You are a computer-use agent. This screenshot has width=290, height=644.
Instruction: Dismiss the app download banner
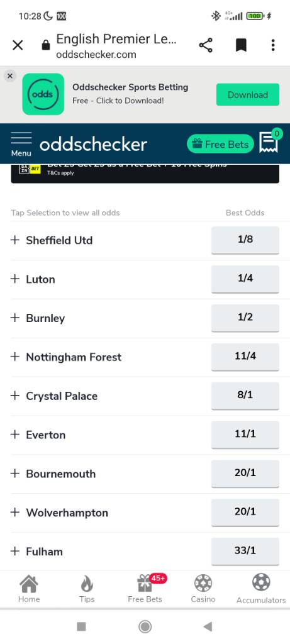(x=10, y=76)
